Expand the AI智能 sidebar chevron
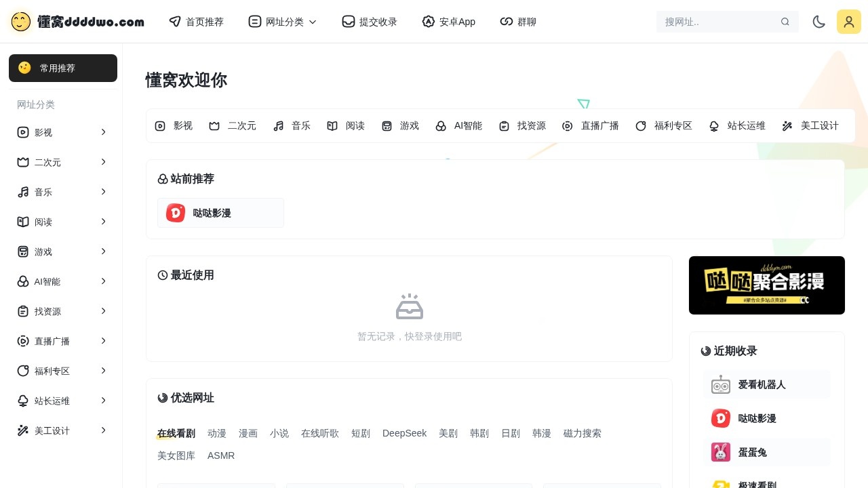This screenshot has height=488, width=868. tap(104, 281)
